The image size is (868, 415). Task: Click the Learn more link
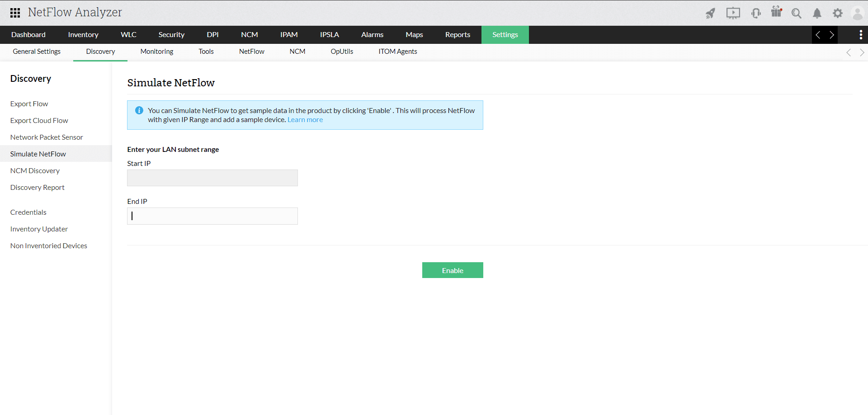coord(305,120)
